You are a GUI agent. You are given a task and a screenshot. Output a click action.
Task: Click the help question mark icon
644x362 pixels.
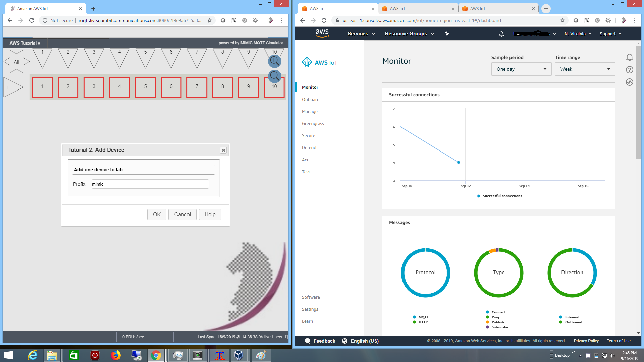[630, 70]
